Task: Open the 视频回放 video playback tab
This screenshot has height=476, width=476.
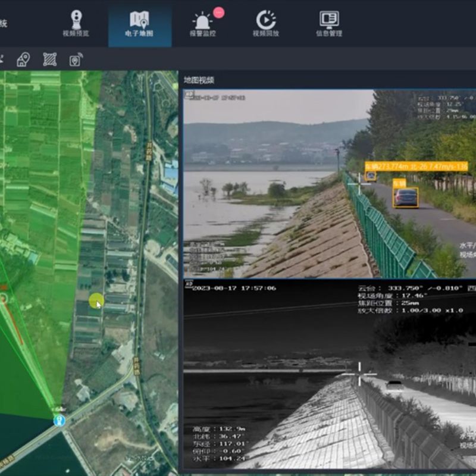Action: click(266, 23)
